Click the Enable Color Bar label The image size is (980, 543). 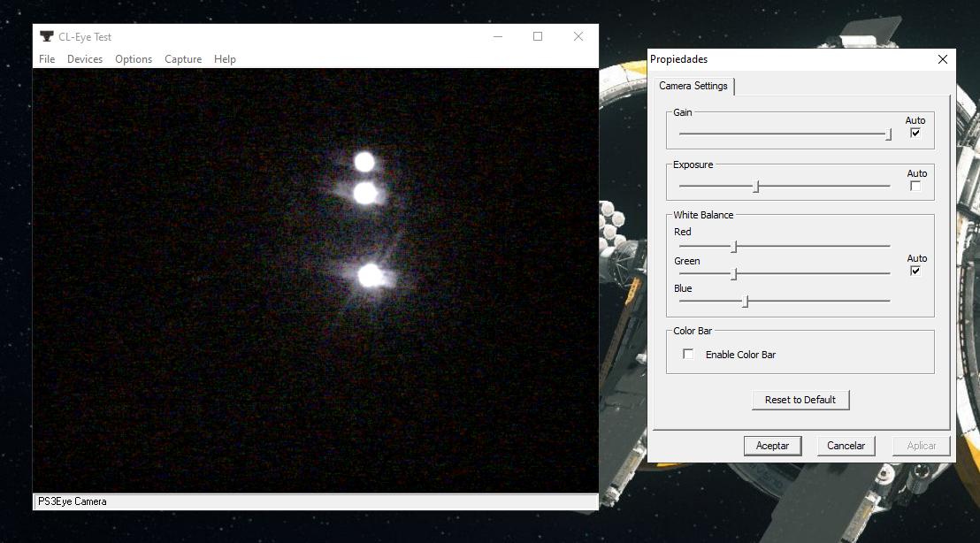coord(740,355)
